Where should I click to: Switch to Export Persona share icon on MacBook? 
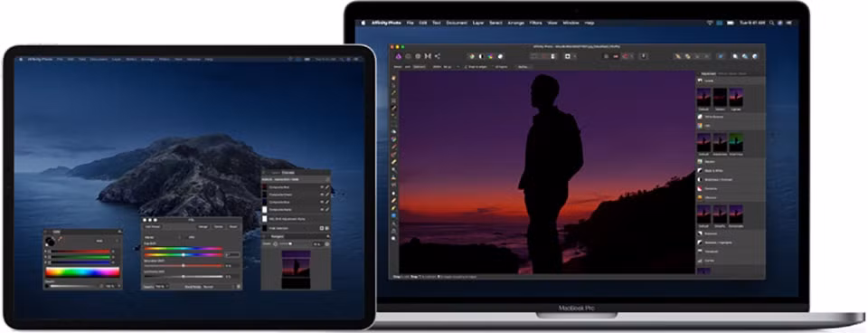438,56
